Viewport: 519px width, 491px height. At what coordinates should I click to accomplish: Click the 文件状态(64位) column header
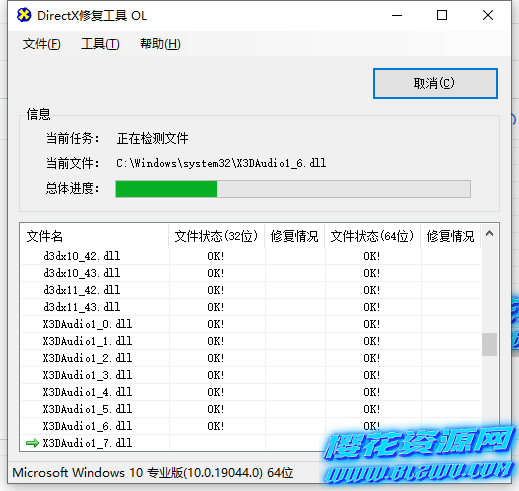coord(372,236)
